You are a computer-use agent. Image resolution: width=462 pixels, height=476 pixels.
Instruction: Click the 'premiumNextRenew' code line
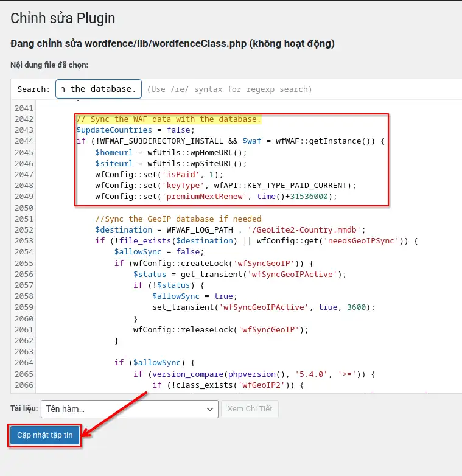pyautogui.click(x=215, y=197)
